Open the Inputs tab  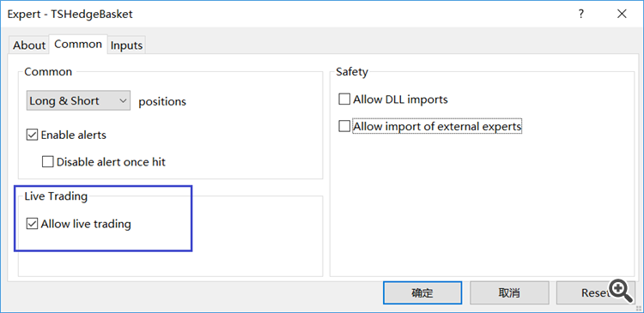coord(126,45)
